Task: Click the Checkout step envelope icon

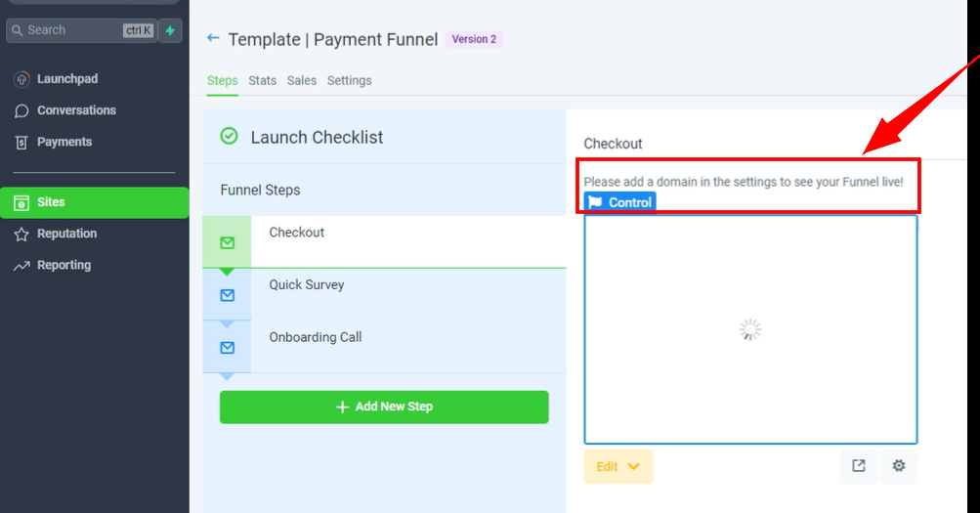Action: coord(227,242)
